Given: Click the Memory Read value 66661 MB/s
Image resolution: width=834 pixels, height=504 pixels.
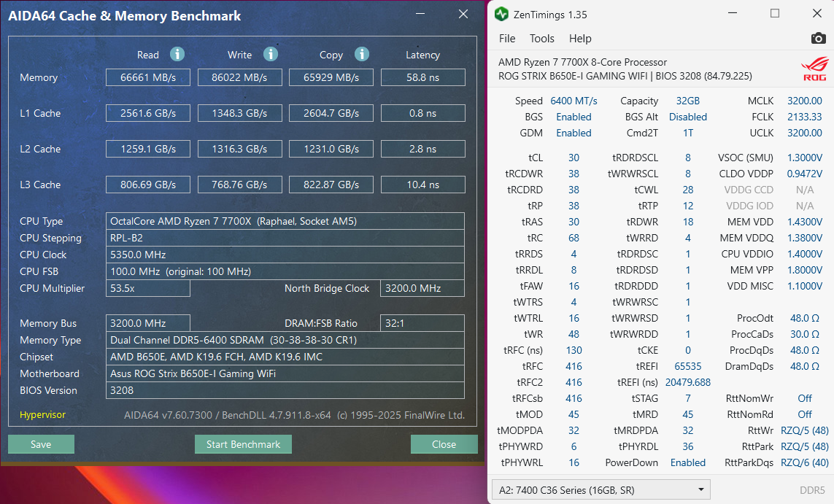Looking at the screenshot, I should coord(148,77).
